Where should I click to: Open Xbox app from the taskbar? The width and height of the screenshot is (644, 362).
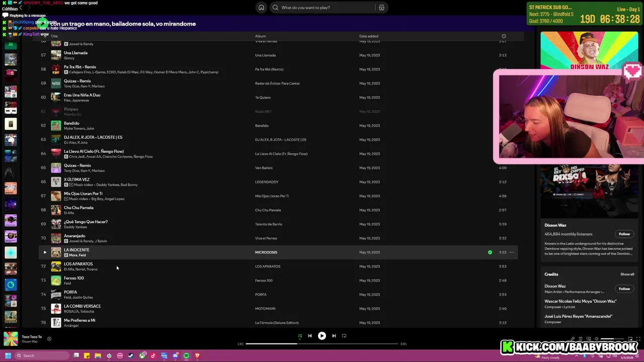click(x=142, y=356)
